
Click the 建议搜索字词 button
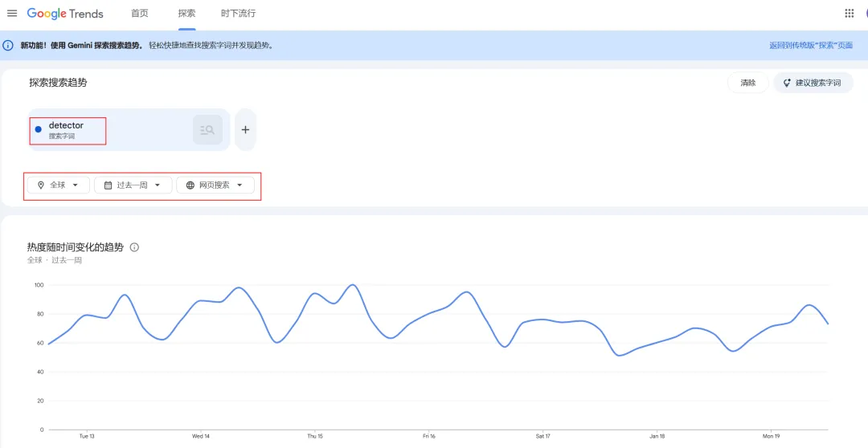pyautogui.click(x=813, y=83)
